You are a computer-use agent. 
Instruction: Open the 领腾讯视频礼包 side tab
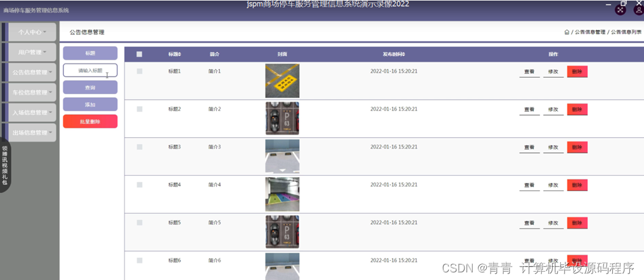tap(5, 165)
